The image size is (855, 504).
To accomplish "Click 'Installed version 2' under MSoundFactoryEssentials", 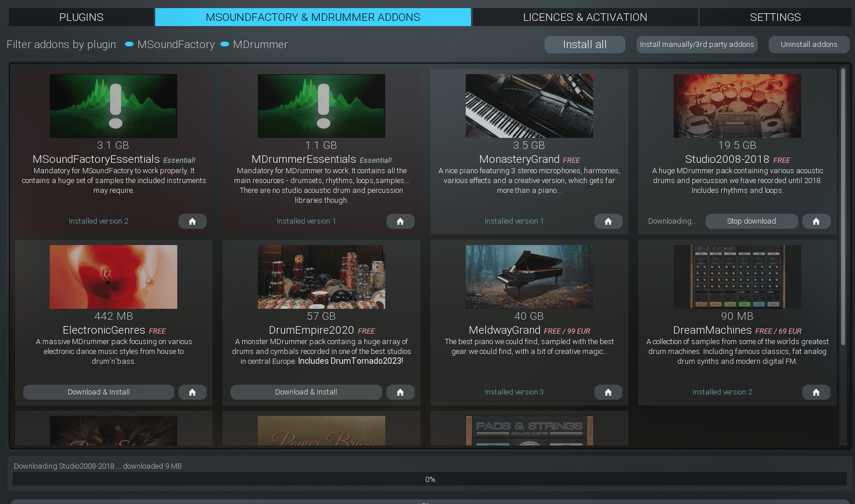I will (x=98, y=221).
